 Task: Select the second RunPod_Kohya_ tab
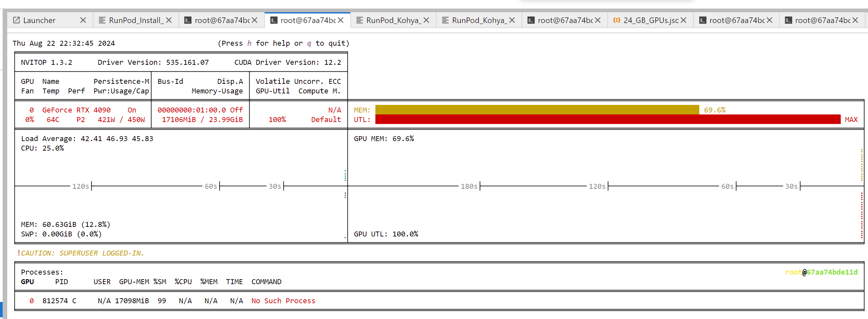tap(479, 20)
